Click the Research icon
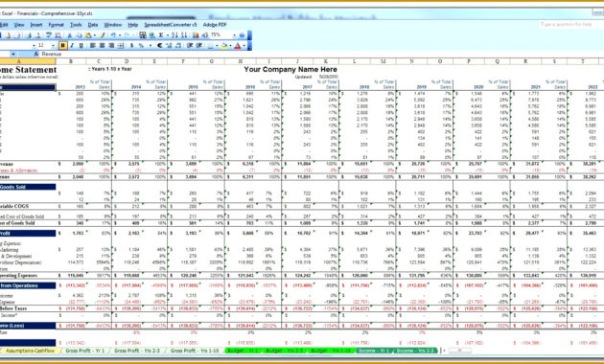 tap(58, 35)
